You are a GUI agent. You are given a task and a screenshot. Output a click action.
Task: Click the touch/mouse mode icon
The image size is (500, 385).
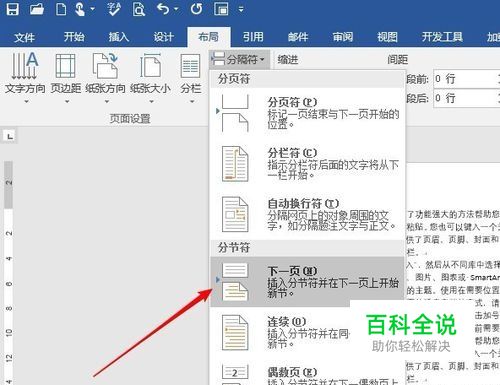(x=80, y=9)
